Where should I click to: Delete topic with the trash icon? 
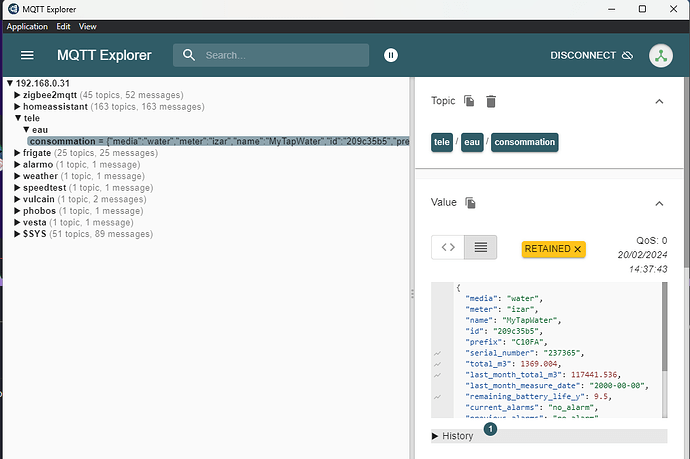pos(491,101)
